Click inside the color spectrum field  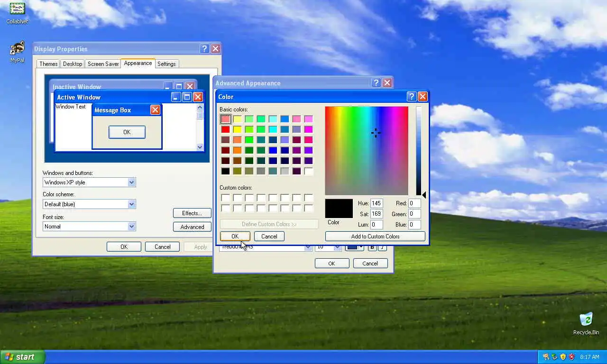click(367, 151)
